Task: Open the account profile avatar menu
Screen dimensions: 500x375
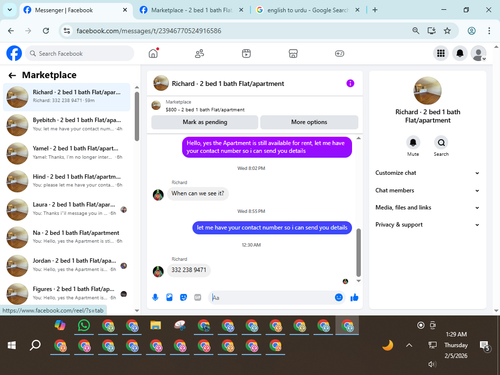Action: pyautogui.click(x=478, y=53)
